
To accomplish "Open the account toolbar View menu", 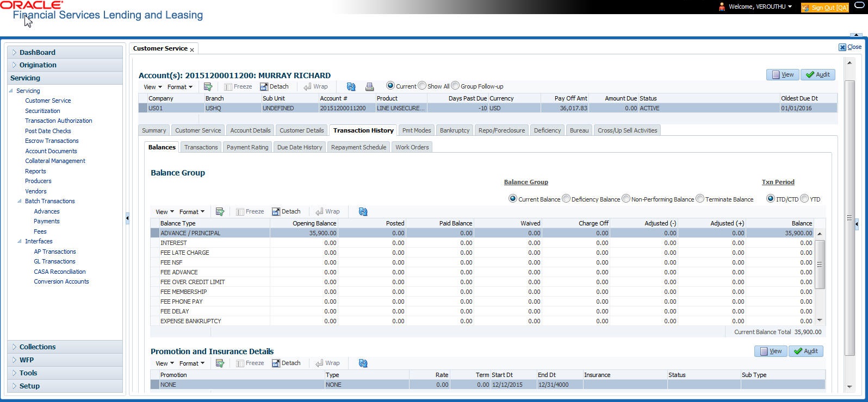I will click(x=152, y=87).
